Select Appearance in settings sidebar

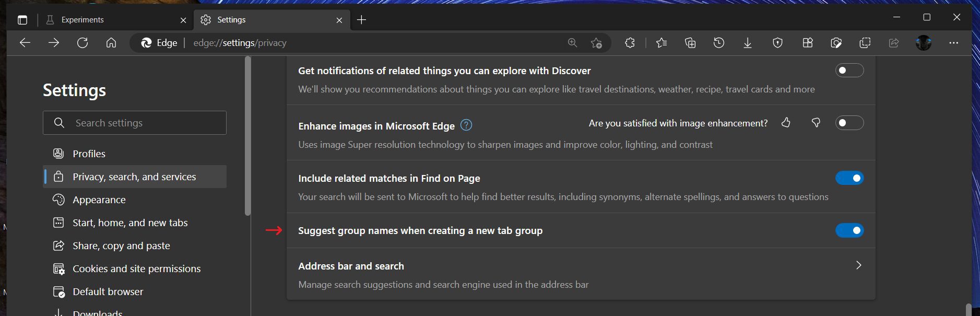99,200
